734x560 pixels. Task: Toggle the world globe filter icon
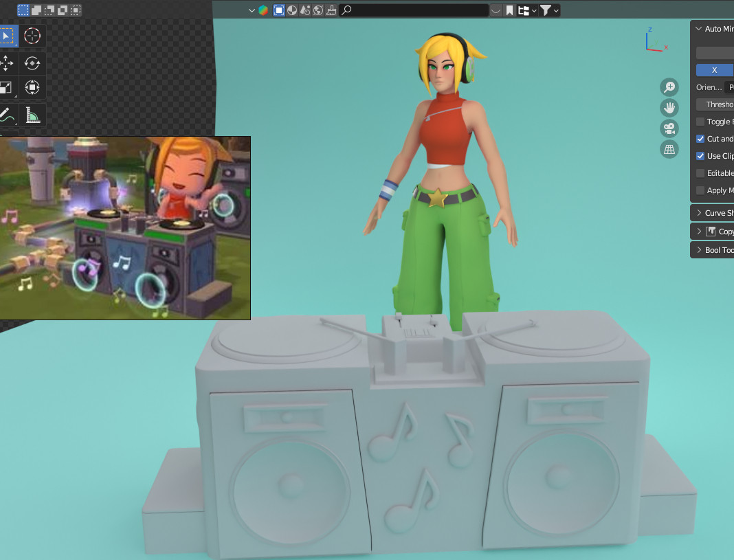coord(318,10)
